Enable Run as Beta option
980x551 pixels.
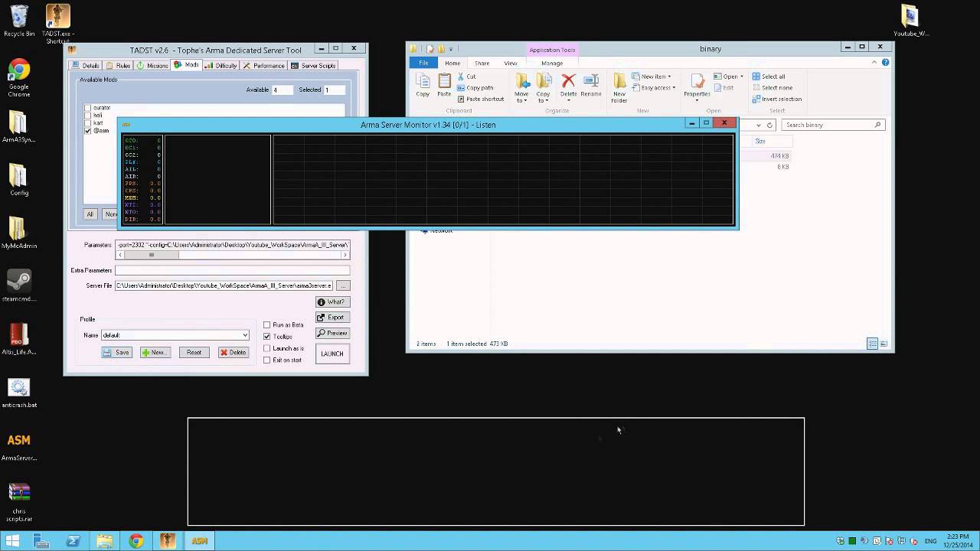[266, 325]
